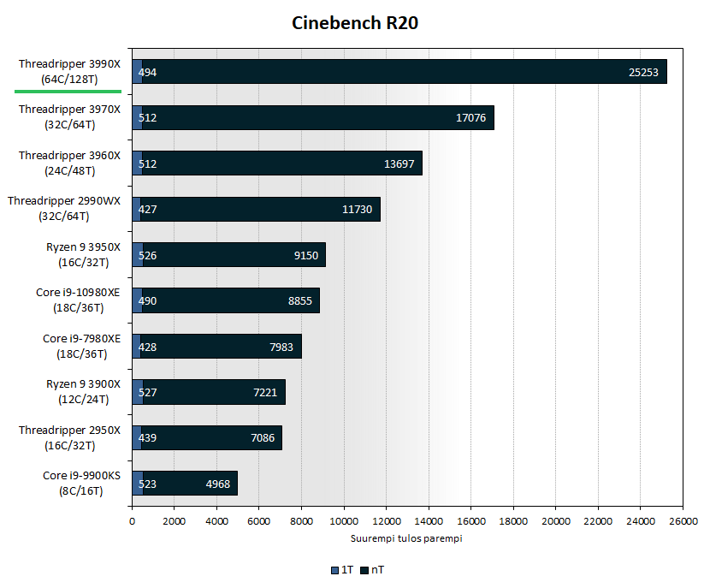Select the "Threadripper 3990X (64C/128T)" label
Image resolution: width=710 pixels, height=588 pixels.
pyautogui.click(x=69, y=72)
